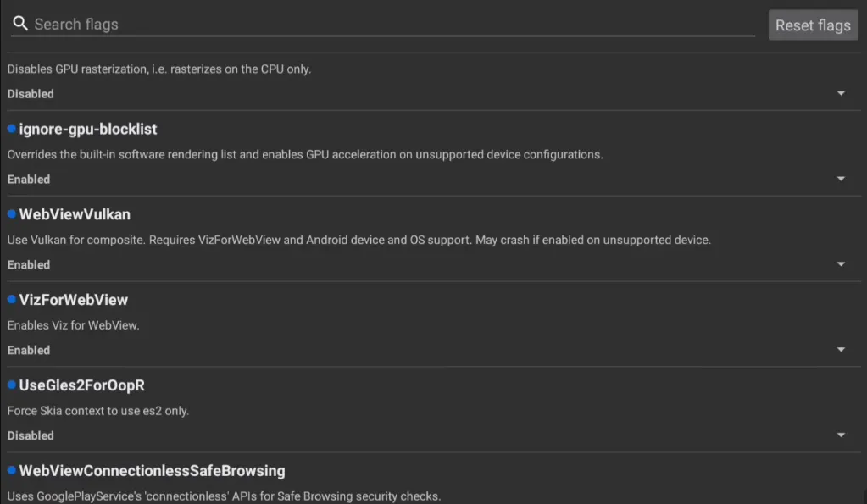Click the blue dot beside UseGles2ForOopR

10,385
